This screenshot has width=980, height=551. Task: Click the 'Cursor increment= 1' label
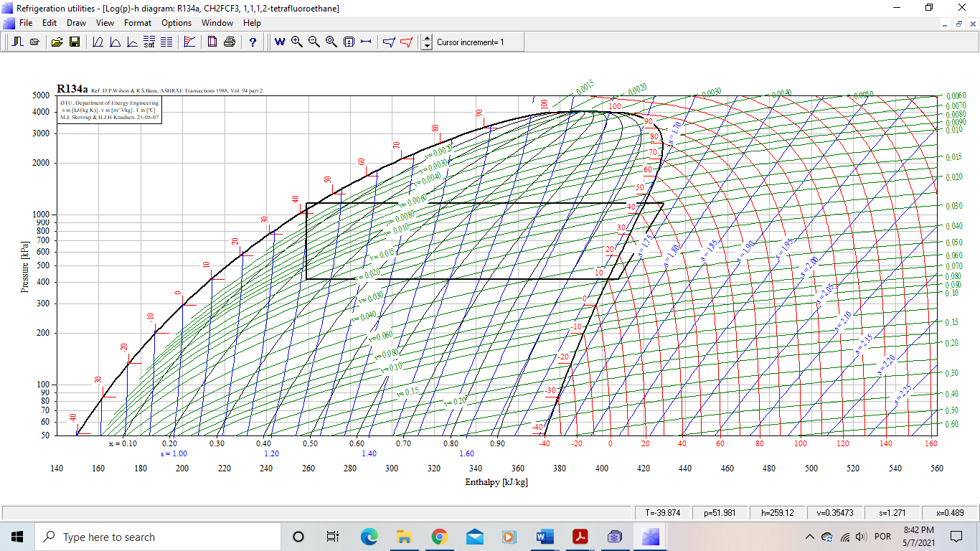click(x=471, y=42)
